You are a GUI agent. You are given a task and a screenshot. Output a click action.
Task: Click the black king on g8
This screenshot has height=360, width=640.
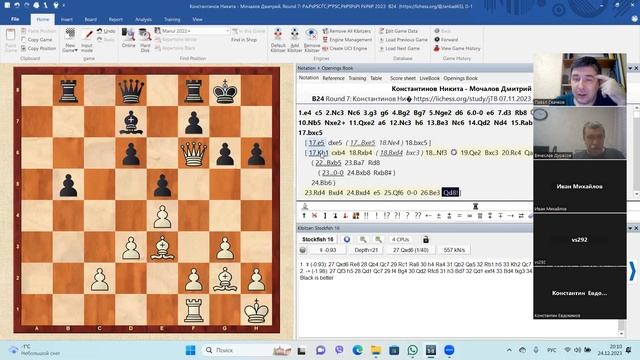[x=225, y=91]
